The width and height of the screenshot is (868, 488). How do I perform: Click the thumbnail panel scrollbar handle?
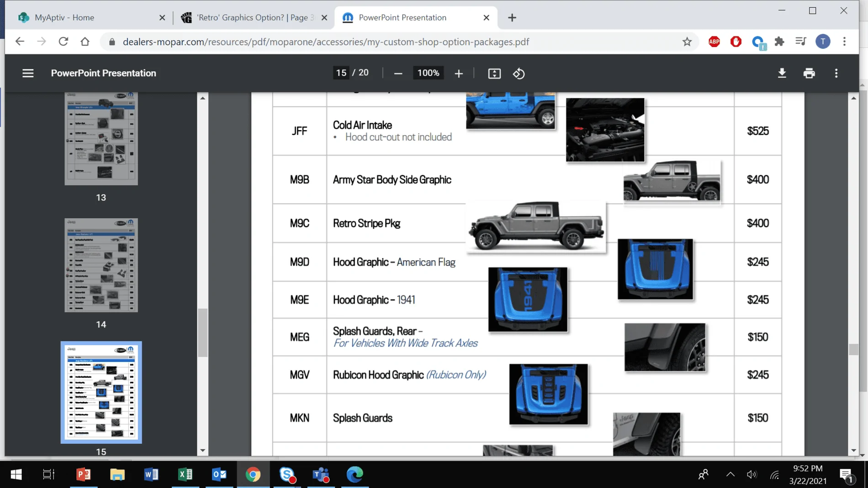(203, 333)
